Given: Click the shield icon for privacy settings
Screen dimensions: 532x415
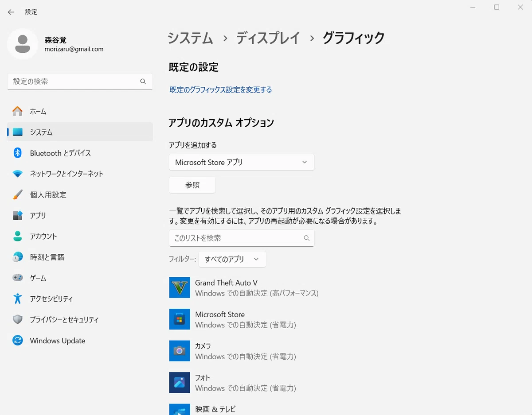Looking at the screenshot, I should pyautogui.click(x=17, y=319).
